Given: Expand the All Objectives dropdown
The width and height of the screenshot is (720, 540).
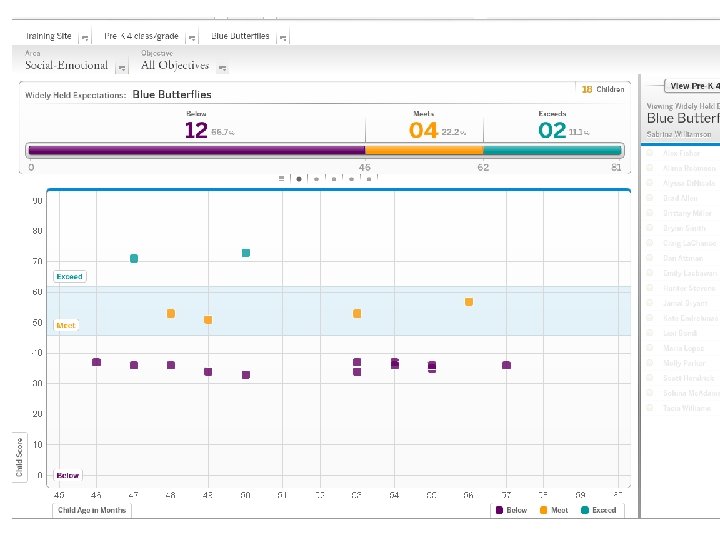Looking at the screenshot, I should [x=222, y=68].
